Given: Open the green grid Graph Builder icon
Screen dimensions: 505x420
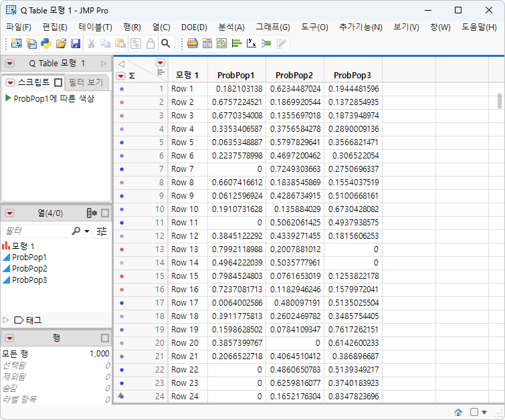Looking at the screenshot, I should tap(221, 43).
